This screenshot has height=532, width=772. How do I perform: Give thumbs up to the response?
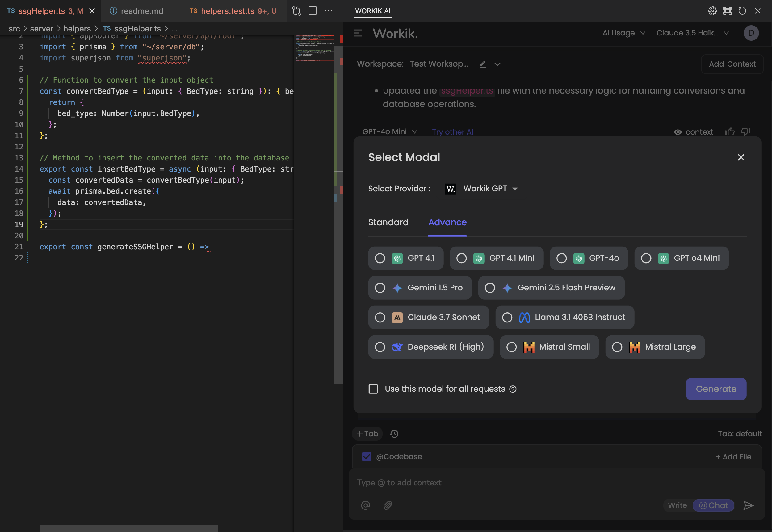click(730, 132)
